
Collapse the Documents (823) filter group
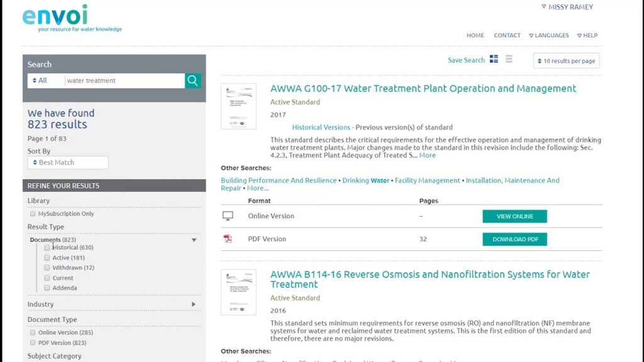pos(194,240)
